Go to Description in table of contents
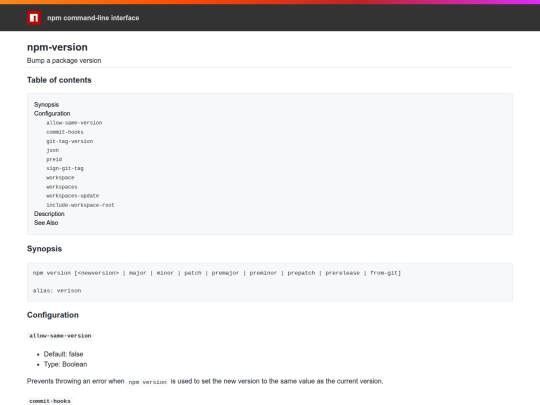 tap(49, 214)
